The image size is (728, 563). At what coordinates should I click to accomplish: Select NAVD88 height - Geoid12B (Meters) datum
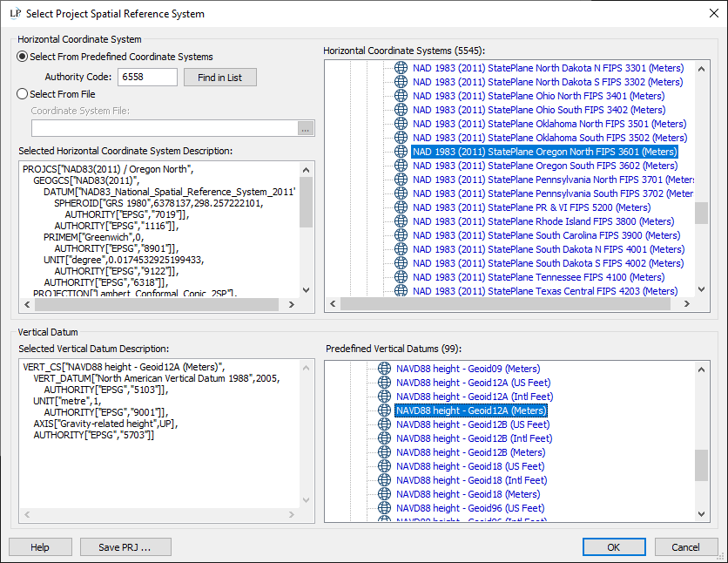tap(471, 452)
